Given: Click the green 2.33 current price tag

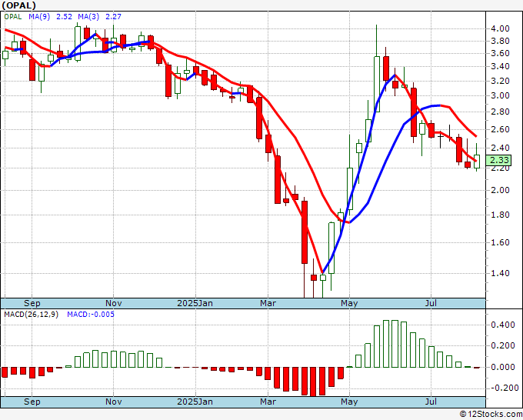Looking at the screenshot, I should pos(499,161).
